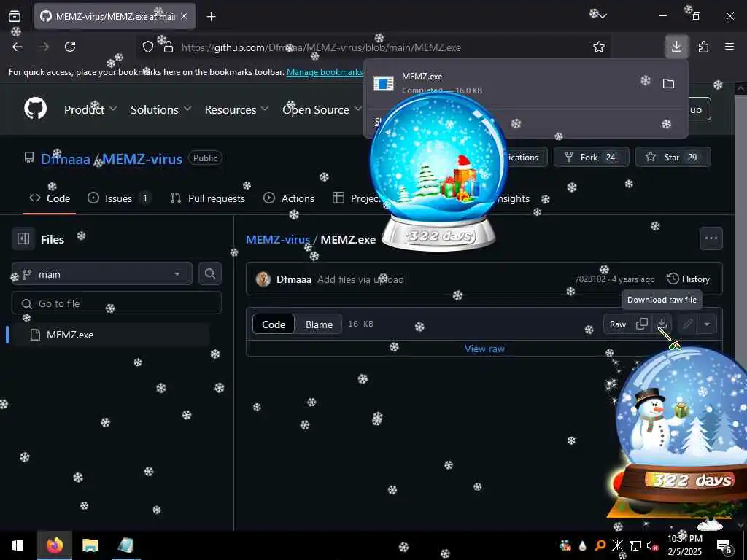Image resolution: width=747 pixels, height=560 pixels.
Task: Click the taskbar clock showing 2/5/2025
Action: tap(684, 545)
